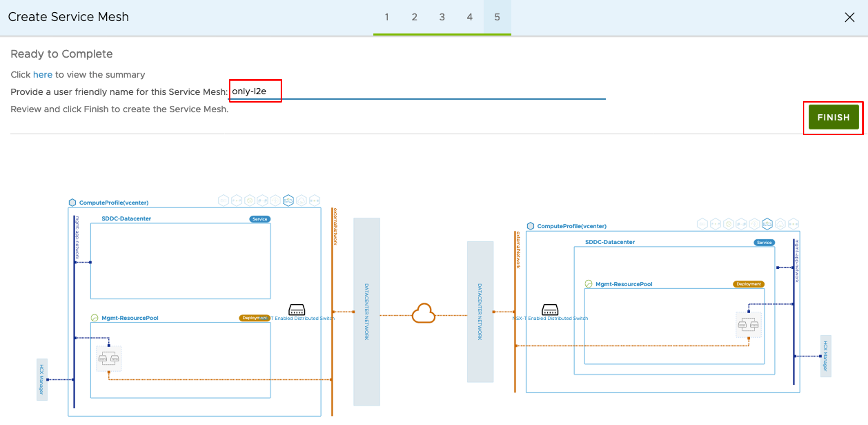Viewport: 868px width, 425px height.
Task: Click the highlighted Network Extension hexagon in right profile
Action: point(767,224)
